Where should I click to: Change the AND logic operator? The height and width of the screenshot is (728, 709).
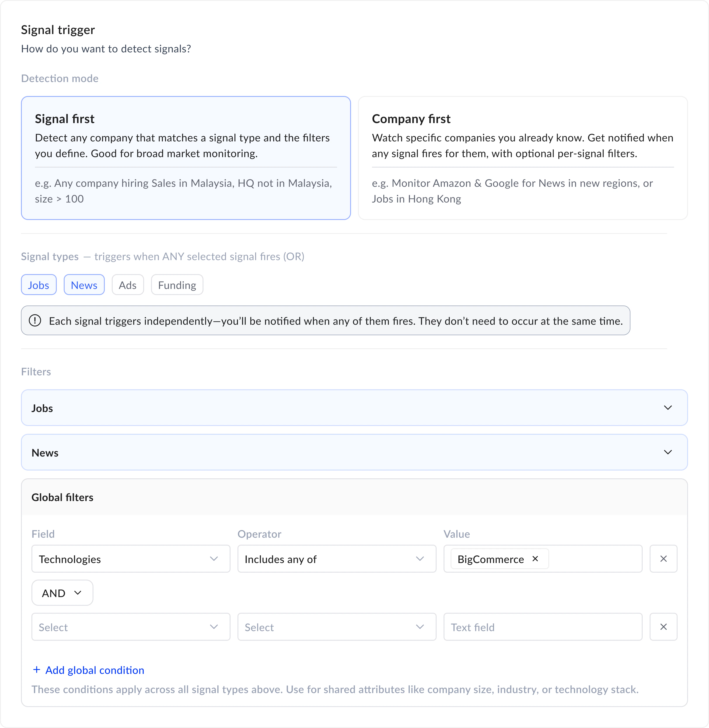coord(62,593)
